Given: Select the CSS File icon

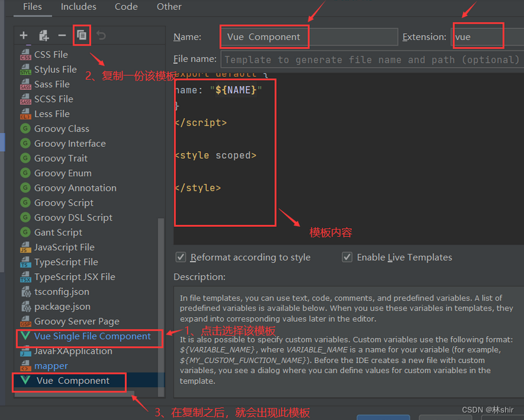Looking at the screenshot, I should pyautogui.click(x=26, y=54).
